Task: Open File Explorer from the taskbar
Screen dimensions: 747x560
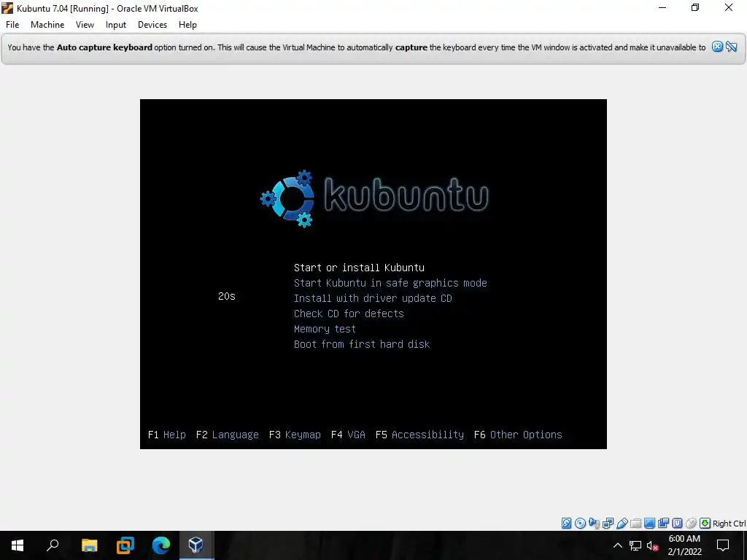Action: tap(89, 545)
